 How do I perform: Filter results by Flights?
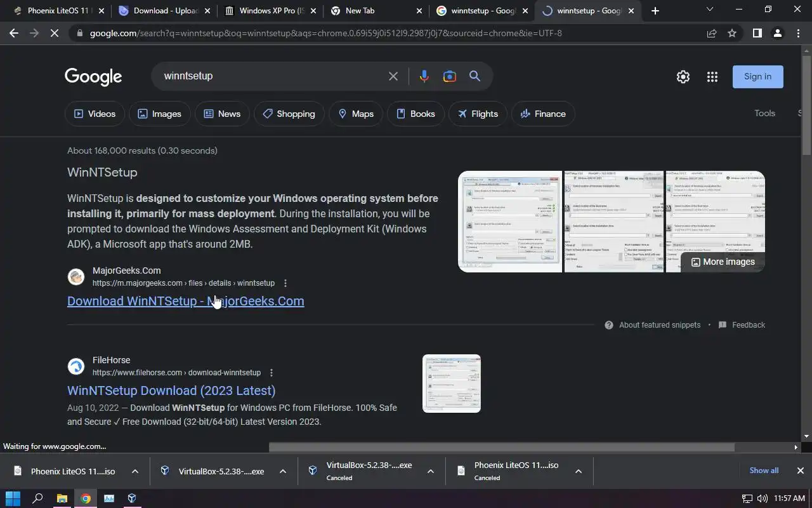point(478,114)
